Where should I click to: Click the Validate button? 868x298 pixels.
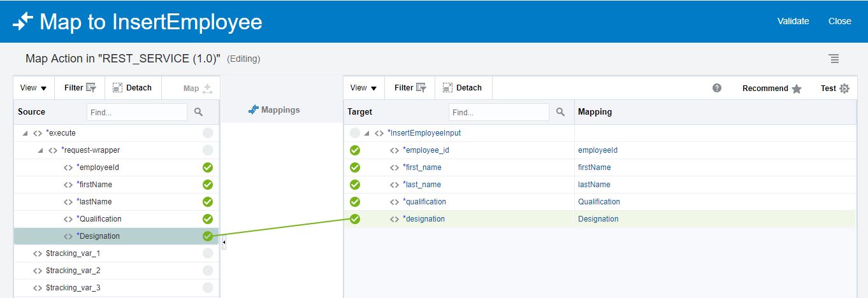[793, 21]
